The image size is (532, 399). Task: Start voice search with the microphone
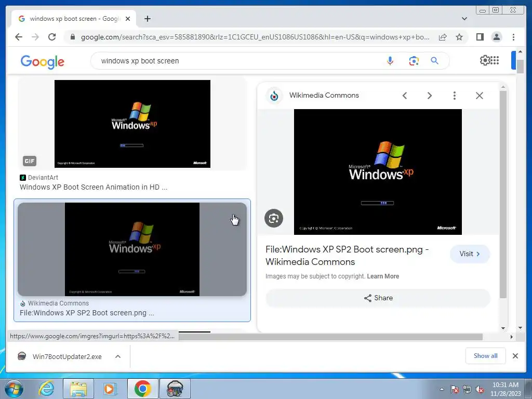click(390, 61)
